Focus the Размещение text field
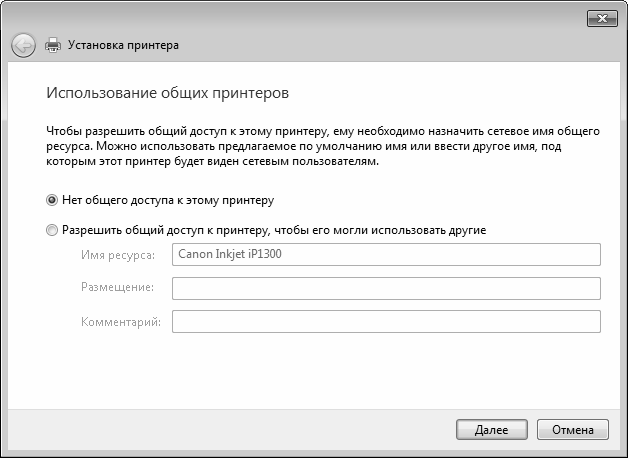Screen dimensions: 628x458 [x=386, y=288]
